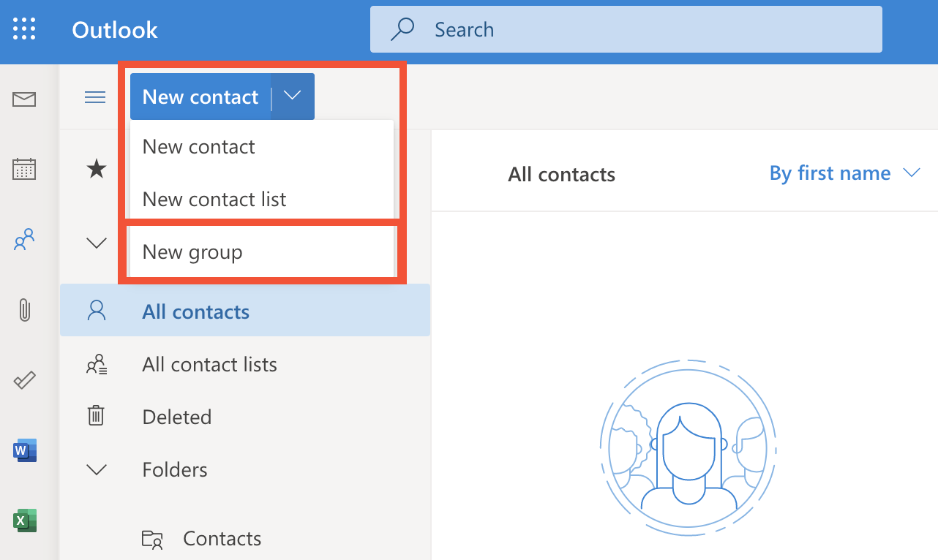The width and height of the screenshot is (938, 560).
Task: Open the By first name sorting dropdown
Action: 845,173
